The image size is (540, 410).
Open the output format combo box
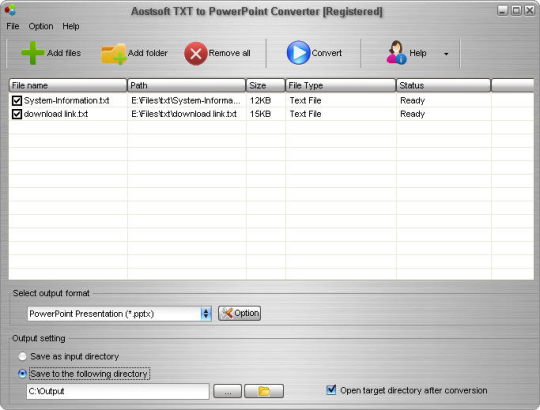pos(120,314)
